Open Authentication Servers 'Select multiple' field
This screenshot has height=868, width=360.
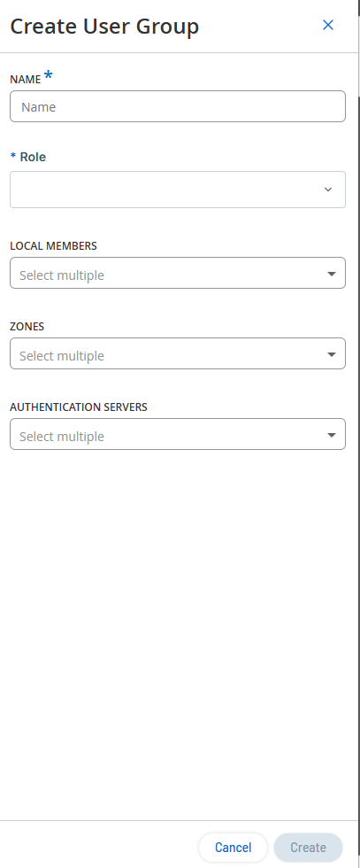click(178, 434)
